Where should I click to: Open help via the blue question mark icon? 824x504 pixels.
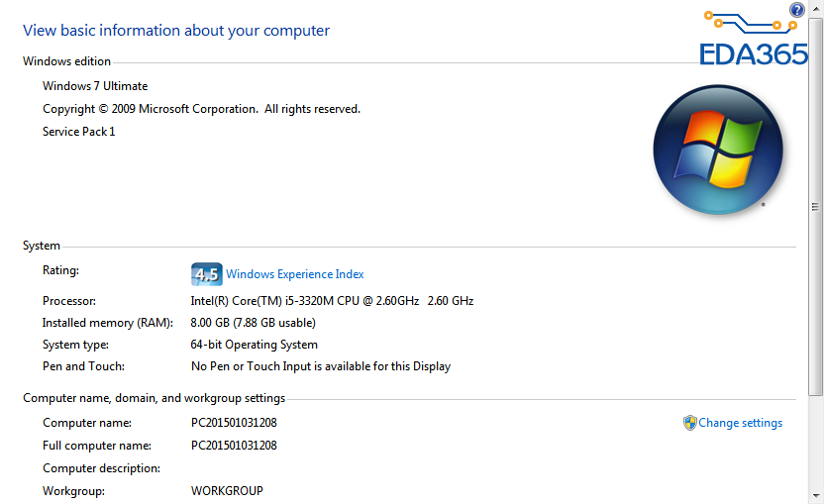pyautogui.click(x=796, y=10)
